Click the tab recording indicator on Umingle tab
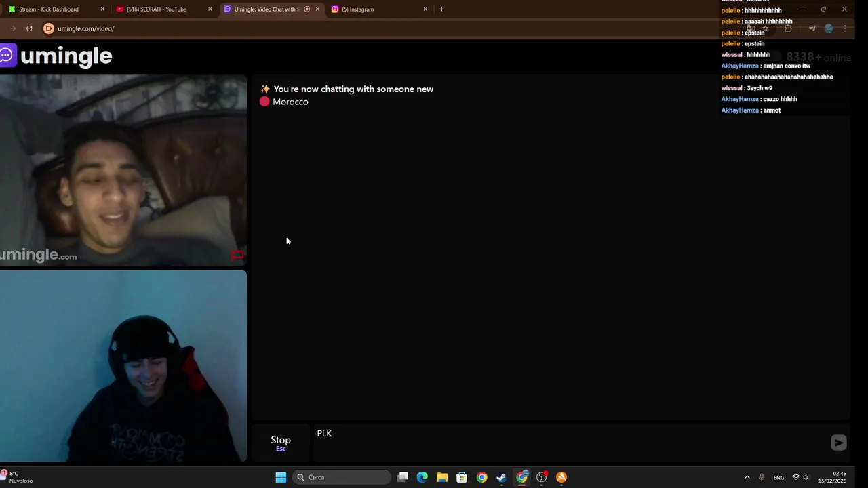The height and width of the screenshot is (488, 868). pyautogui.click(x=307, y=9)
